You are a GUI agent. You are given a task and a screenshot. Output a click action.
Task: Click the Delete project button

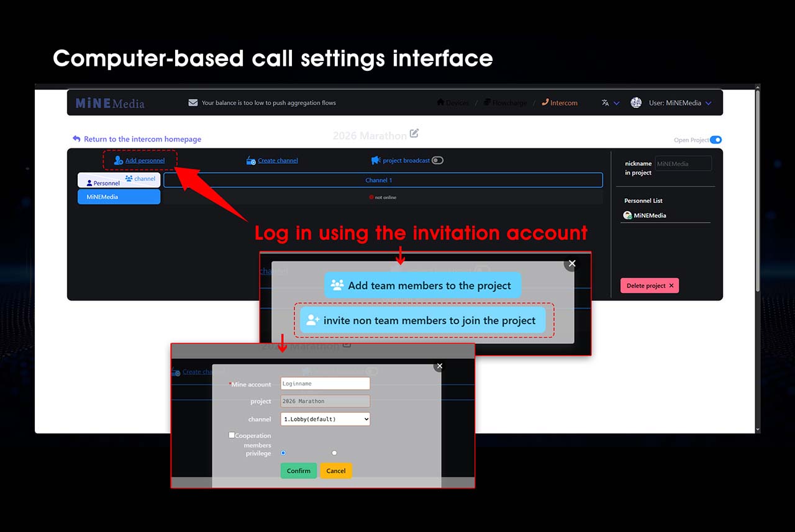(649, 286)
